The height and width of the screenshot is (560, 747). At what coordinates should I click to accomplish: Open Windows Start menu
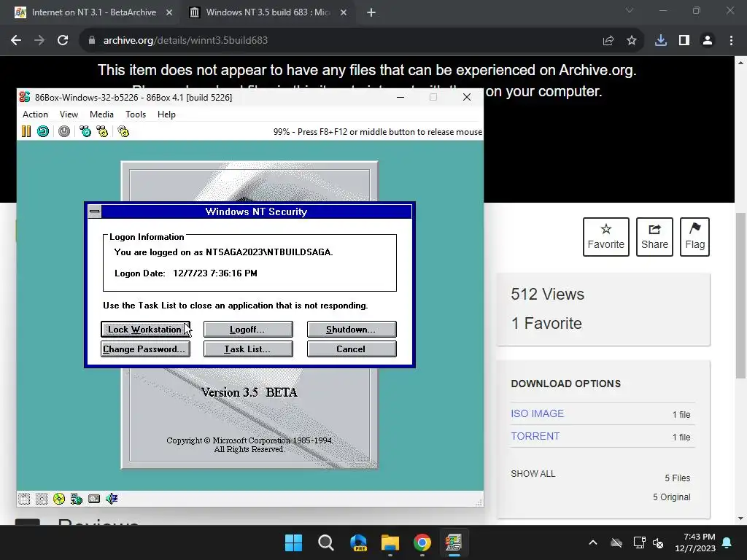click(293, 542)
